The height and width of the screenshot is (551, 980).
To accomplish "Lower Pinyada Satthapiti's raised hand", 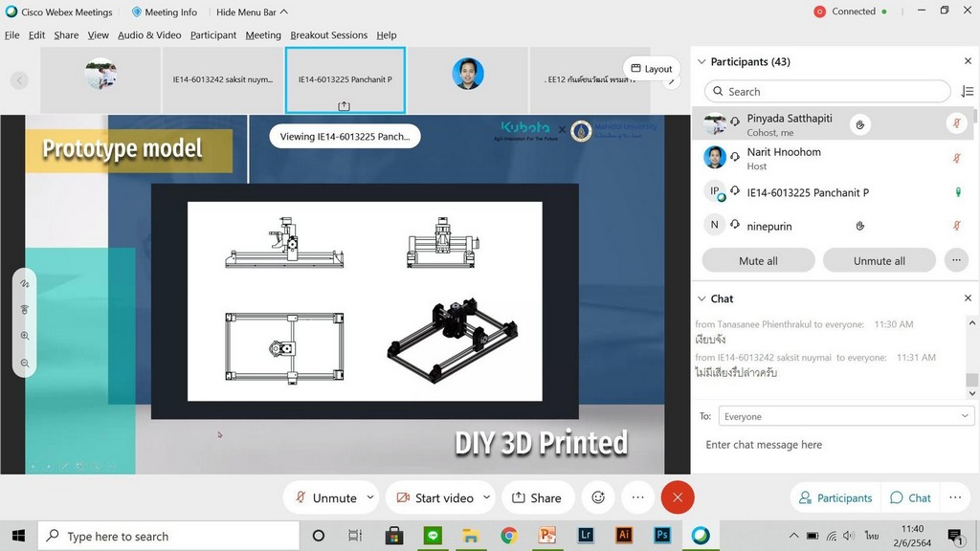I will 860,124.
